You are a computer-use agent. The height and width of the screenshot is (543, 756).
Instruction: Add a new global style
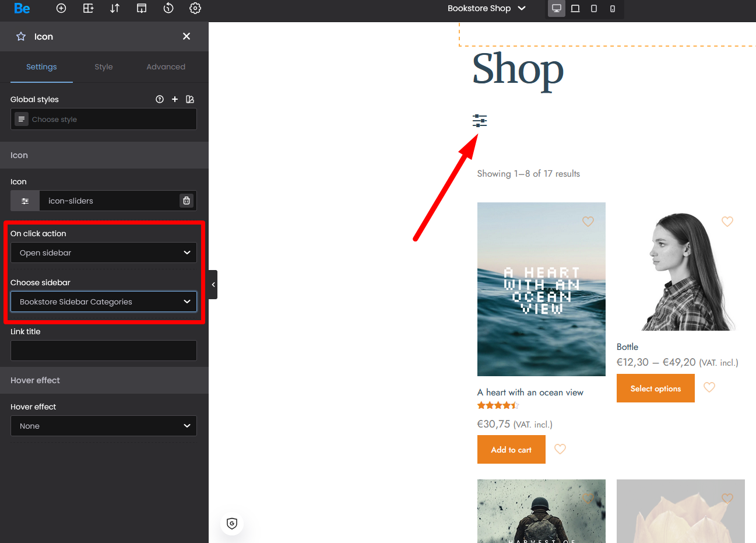pos(175,99)
